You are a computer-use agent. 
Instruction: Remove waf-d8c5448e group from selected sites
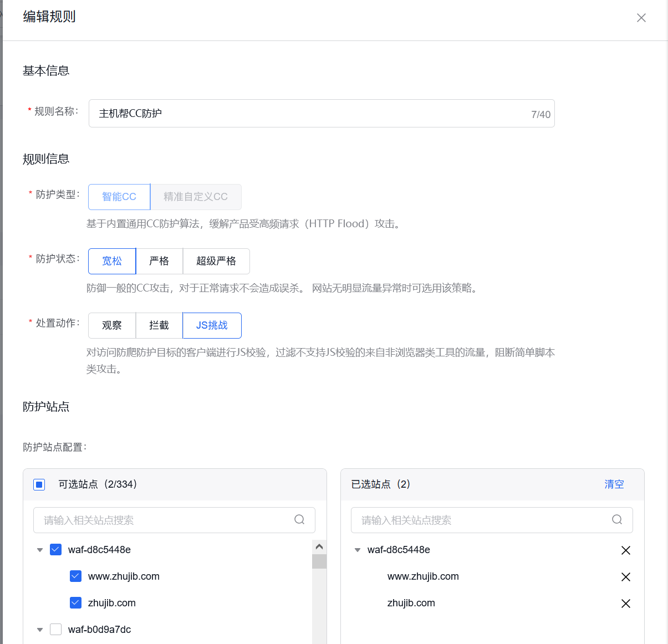click(625, 550)
